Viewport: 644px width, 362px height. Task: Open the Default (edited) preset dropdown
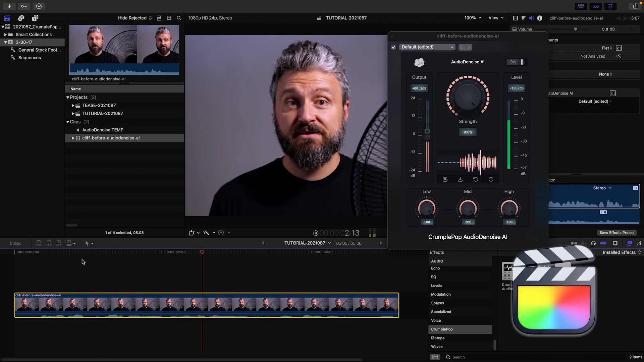(x=427, y=47)
